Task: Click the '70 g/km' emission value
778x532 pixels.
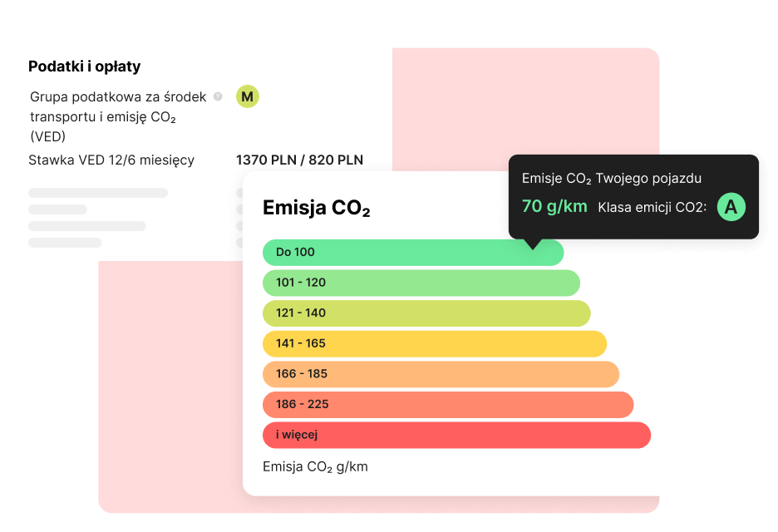Action: pos(554,206)
